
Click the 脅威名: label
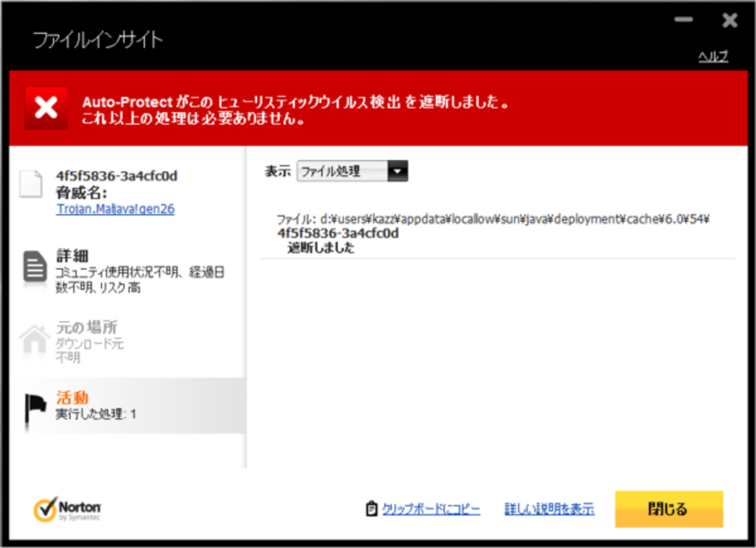point(81,193)
